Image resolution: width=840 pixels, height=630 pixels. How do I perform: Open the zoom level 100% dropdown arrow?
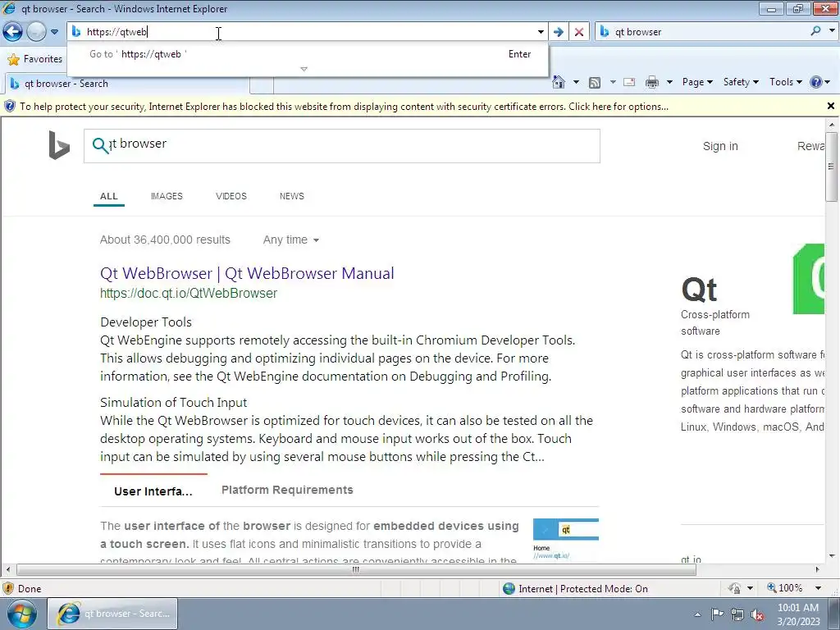click(818, 588)
